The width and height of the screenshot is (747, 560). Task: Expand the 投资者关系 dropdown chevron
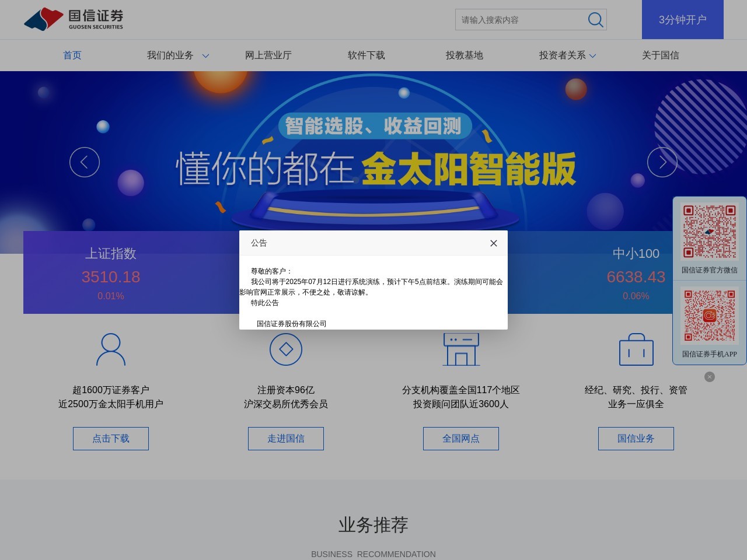click(x=592, y=56)
